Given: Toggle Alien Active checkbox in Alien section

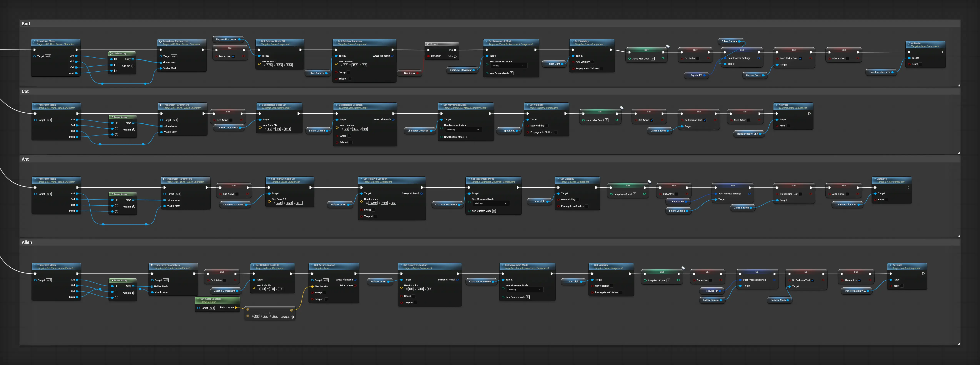Looking at the screenshot, I should [x=859, y=280].
